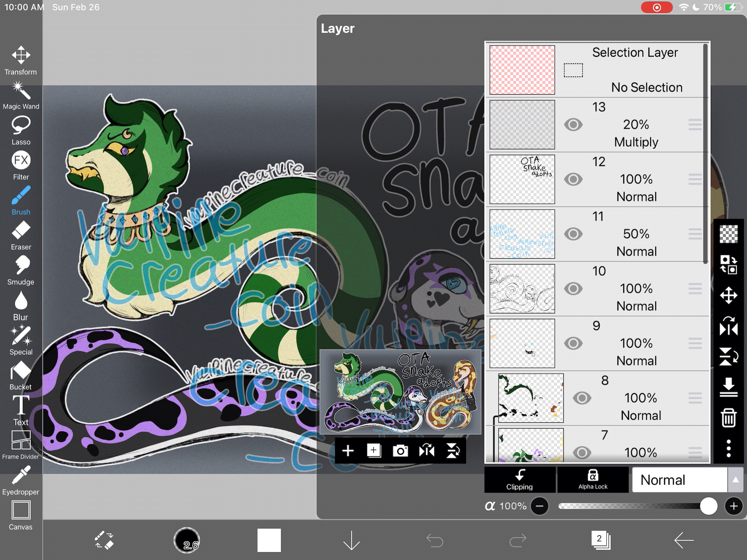The height and width of the screenshot is (560, 747).
Task: Open the Normal blend mode dropdown
Action: 680,480
